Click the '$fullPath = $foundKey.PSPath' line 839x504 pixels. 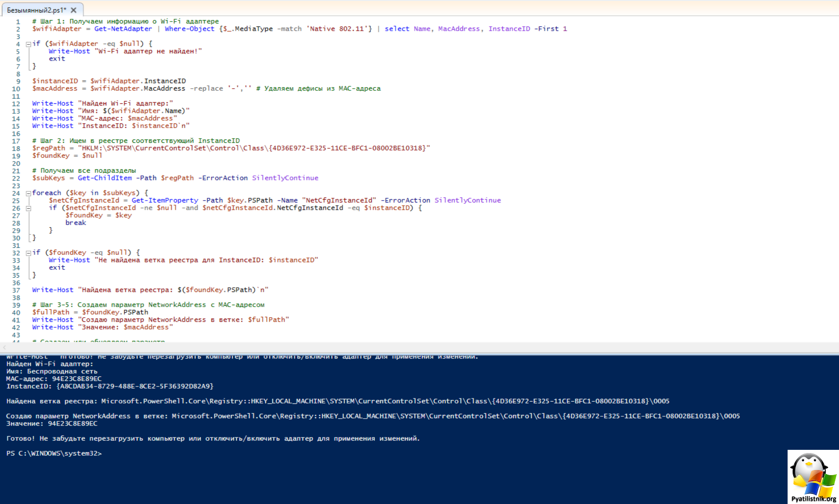point(90,312)
